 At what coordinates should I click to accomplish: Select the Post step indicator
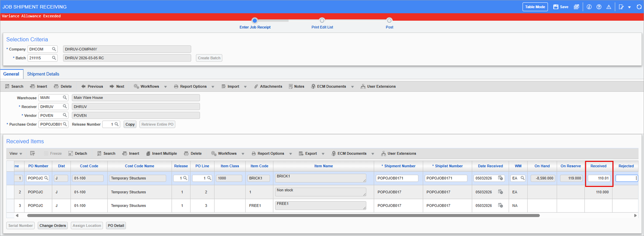[389, 20]
